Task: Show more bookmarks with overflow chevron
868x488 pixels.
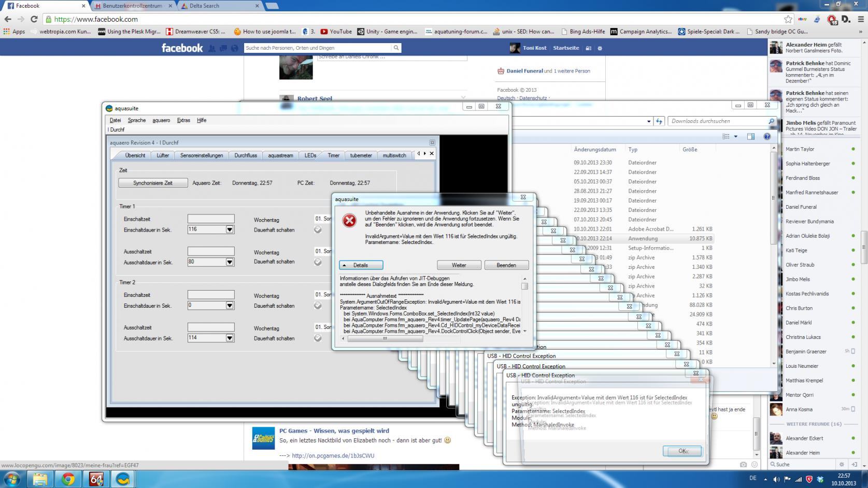Action: point(862,32)
